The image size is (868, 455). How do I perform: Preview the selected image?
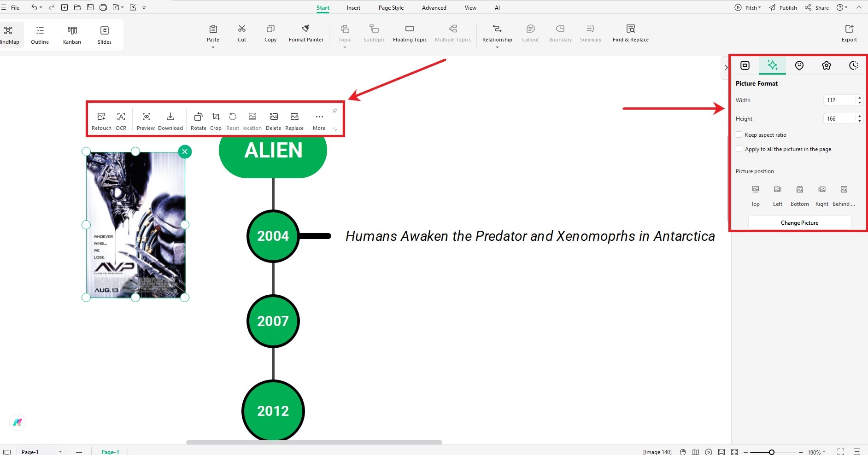pyautogui.click(x=146, y=122)
